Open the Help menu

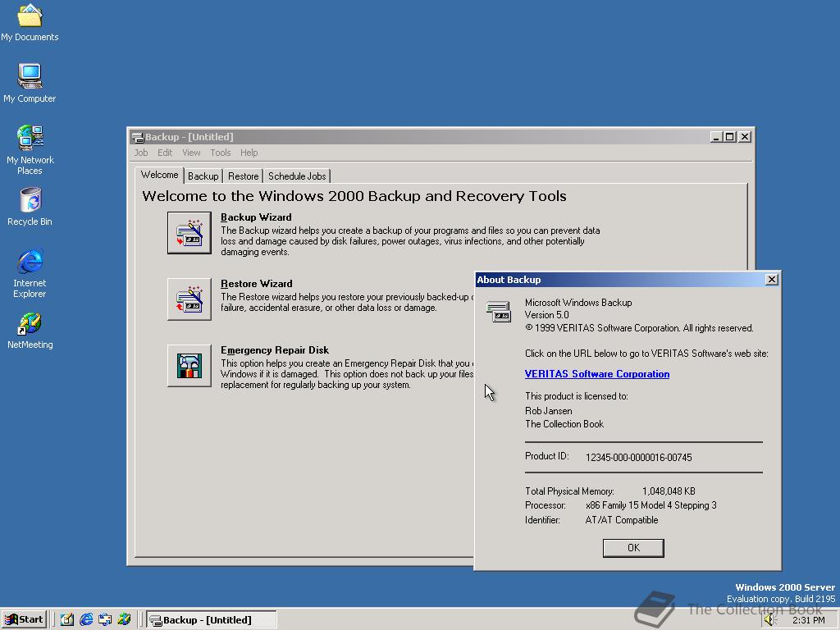(249, 153)
